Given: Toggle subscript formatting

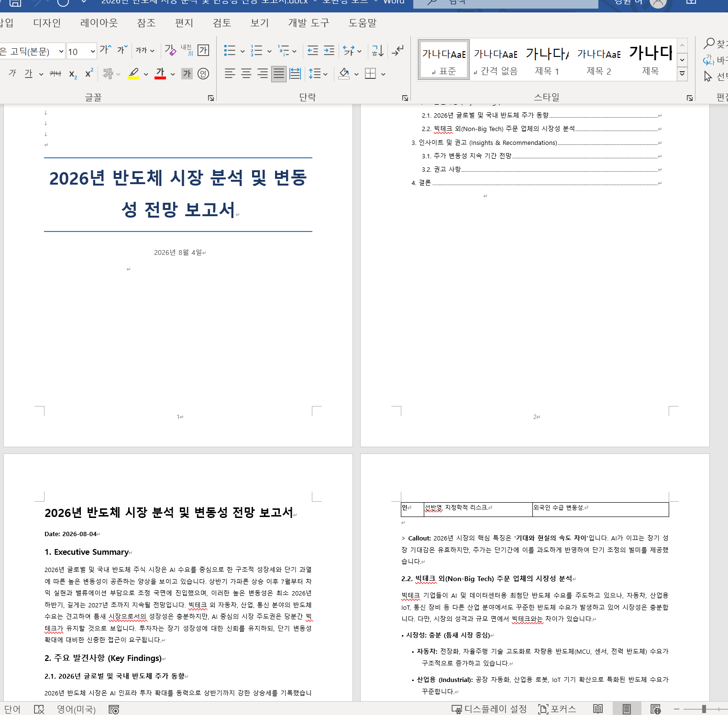Looking at the screenshot, I should point(73,74).
